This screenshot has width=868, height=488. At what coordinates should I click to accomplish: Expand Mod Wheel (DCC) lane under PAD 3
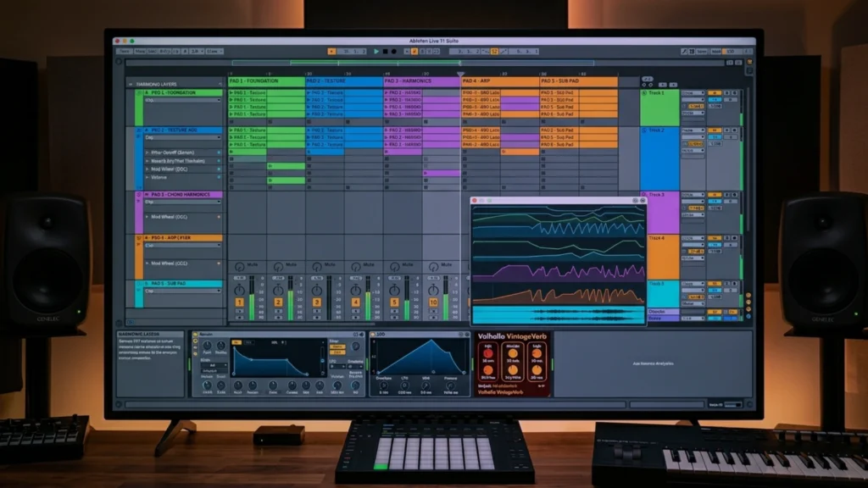147,217
